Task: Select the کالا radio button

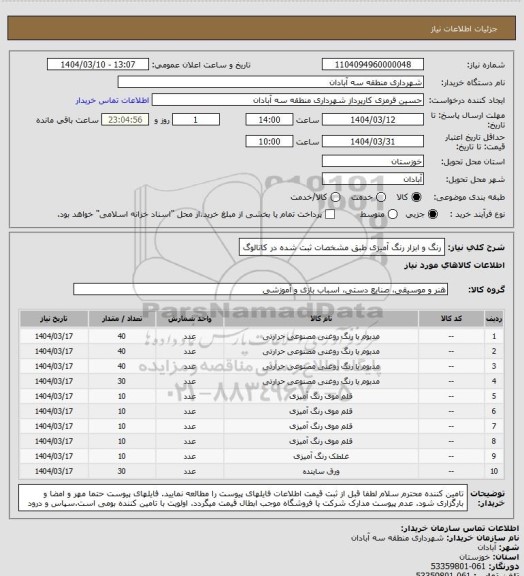Action: click(416, 197)
